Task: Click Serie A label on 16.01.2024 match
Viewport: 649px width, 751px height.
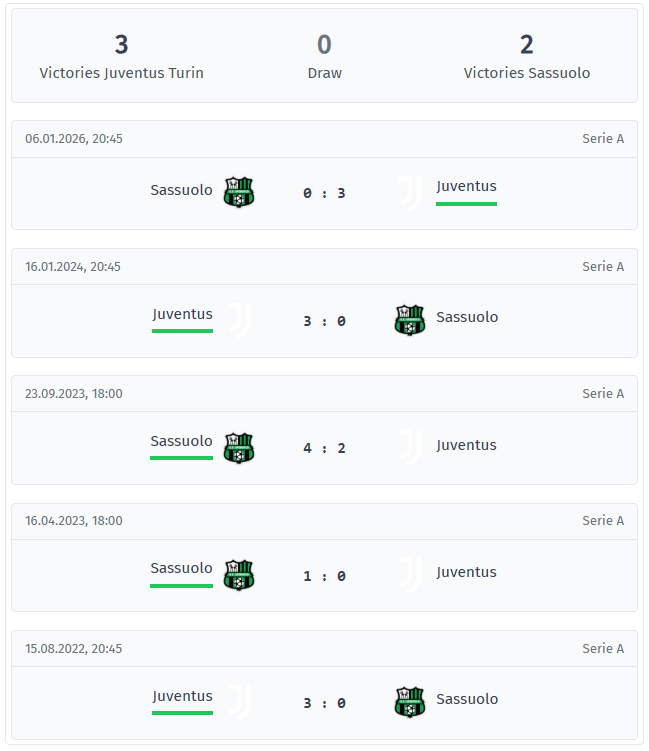Action: pos(603,266)
